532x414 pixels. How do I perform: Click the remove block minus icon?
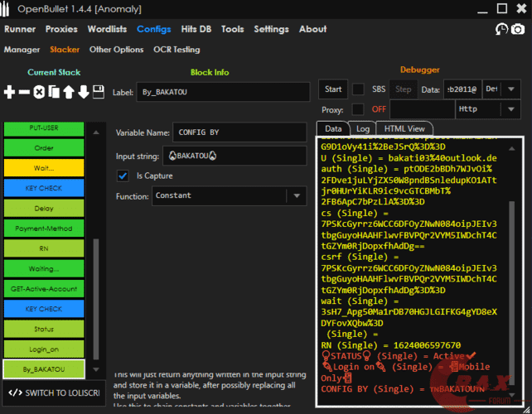coord(24,92)
